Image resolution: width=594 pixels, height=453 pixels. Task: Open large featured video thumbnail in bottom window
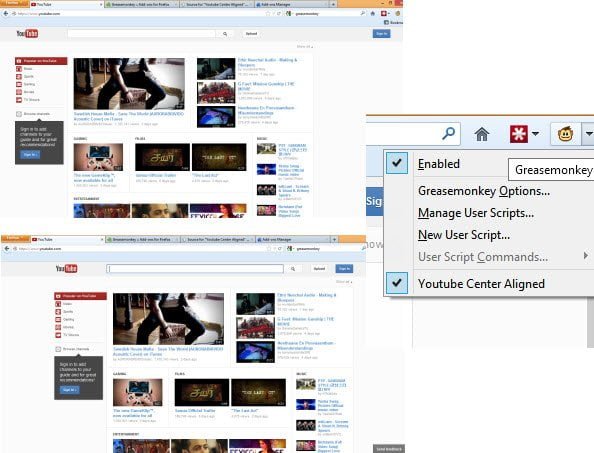point(168,319)
